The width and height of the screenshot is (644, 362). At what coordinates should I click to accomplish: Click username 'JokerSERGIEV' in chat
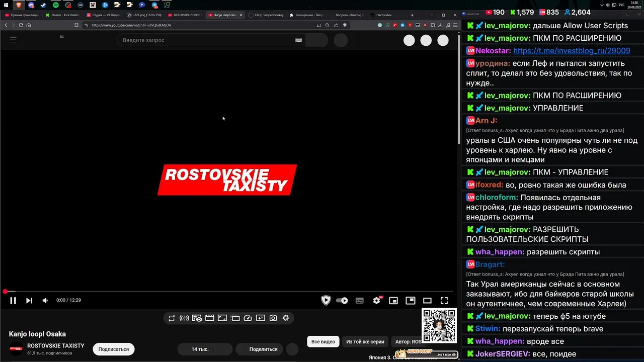503,354
